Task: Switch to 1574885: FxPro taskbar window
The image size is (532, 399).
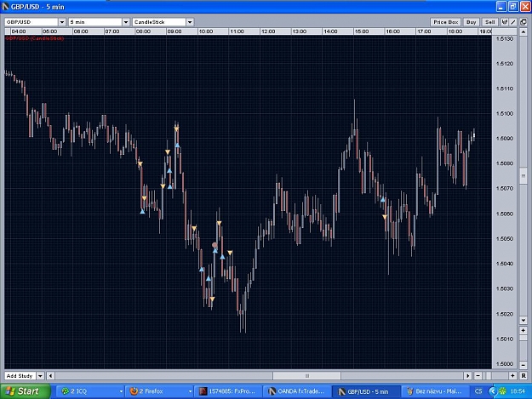Action: pyautogui.click(x=228, y=391)
